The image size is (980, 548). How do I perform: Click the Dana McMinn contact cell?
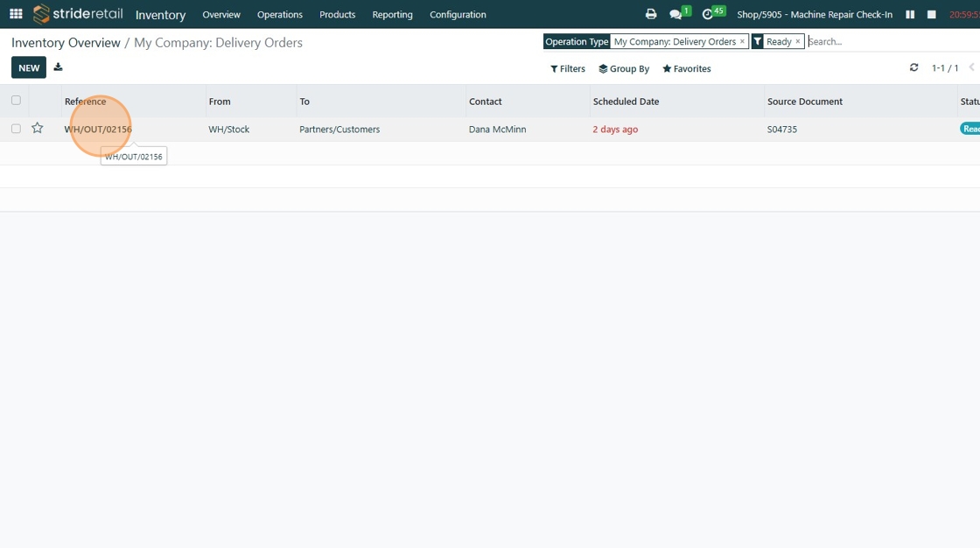click(498, 129)
